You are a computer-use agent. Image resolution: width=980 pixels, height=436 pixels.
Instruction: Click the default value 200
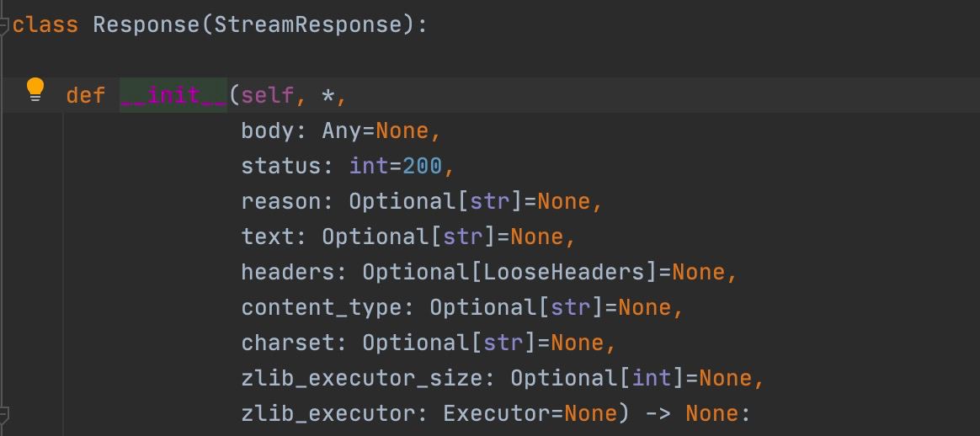pos(422,166)
